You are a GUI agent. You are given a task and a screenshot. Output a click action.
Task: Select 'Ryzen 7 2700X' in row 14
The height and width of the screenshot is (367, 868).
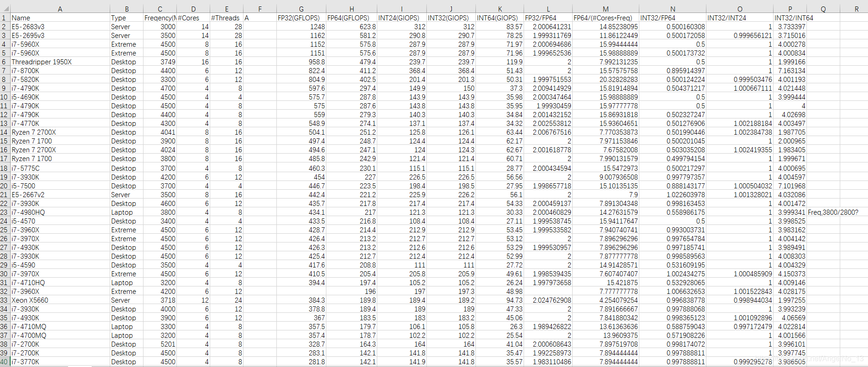click(60, 132)
